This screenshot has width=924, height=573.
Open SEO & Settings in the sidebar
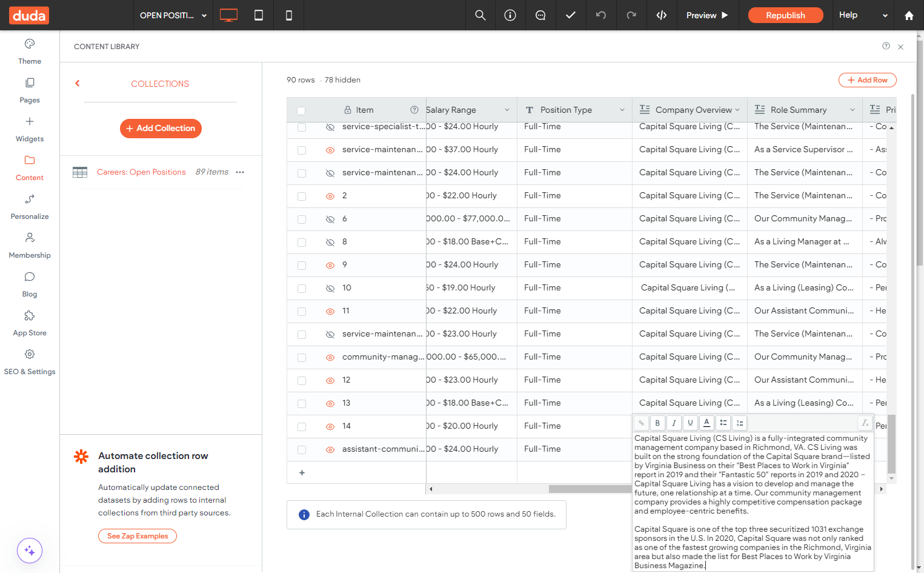30,362
